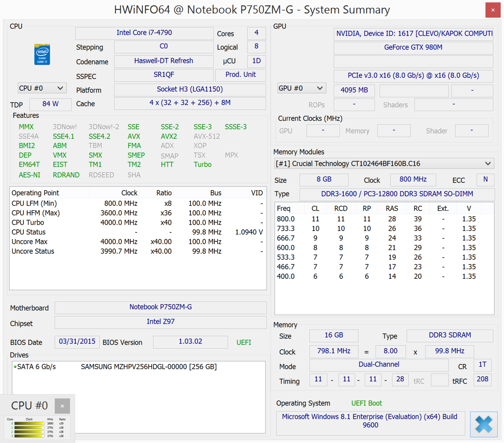The height and width of the screenshot is (443, 504).
Task: Click the 798.1 MHz memory clock field
Action: (x=334, y=351)
